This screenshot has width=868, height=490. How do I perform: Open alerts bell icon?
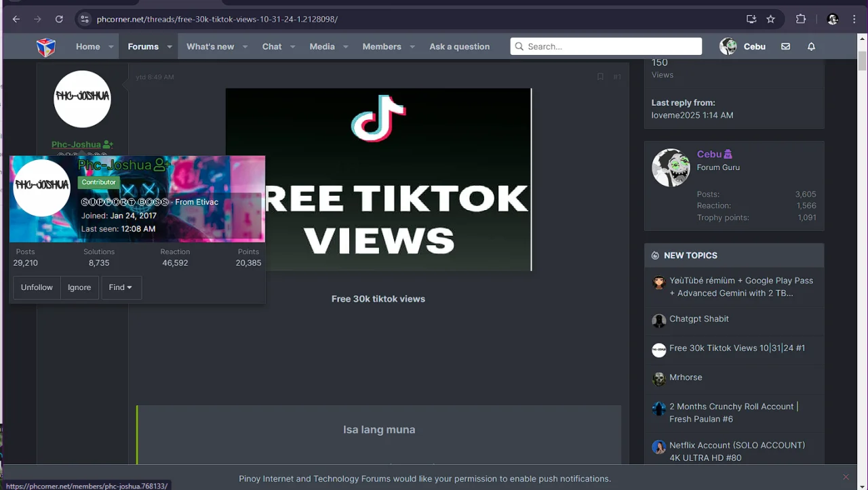[x=811, y=47]
